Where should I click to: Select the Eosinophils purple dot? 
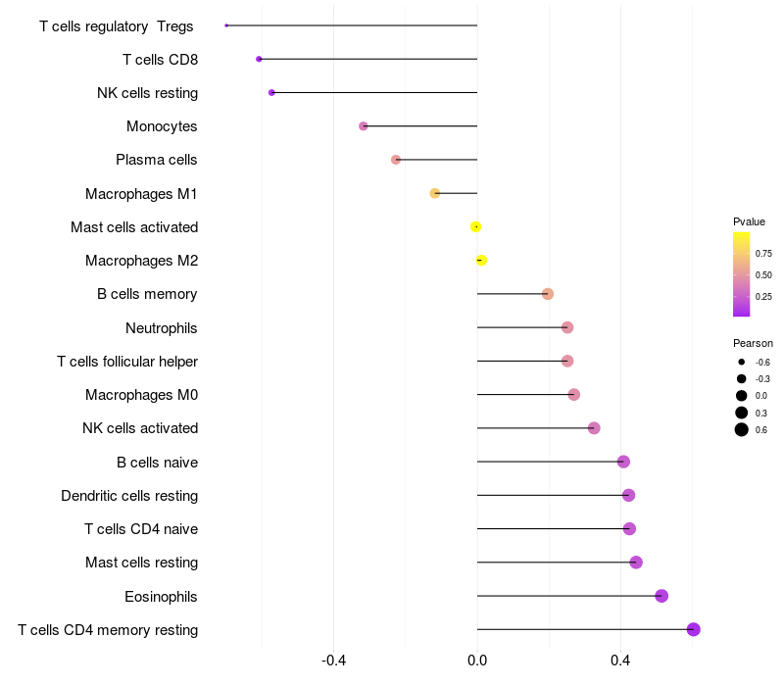tap(661, 596)
